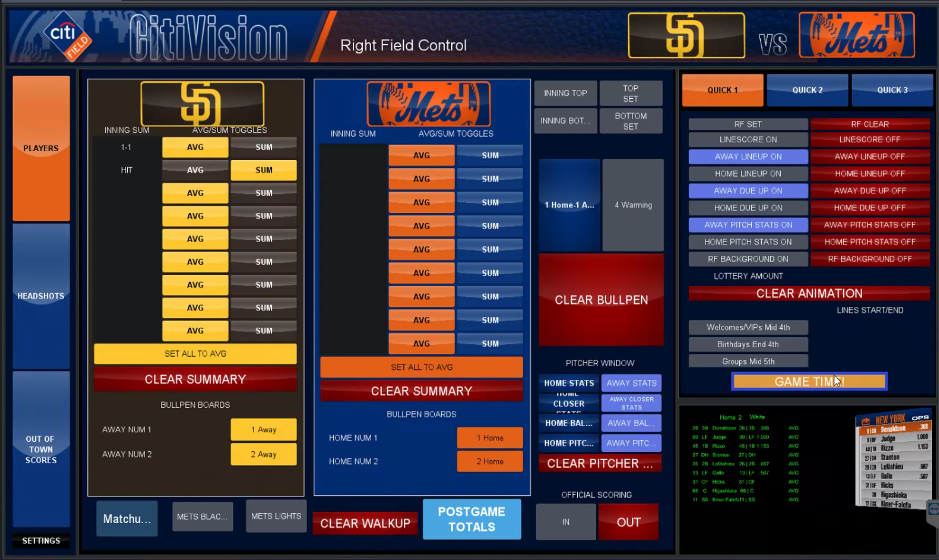Open the QUICK 3 tab
The image size is (939, 560).
[892, 90]
